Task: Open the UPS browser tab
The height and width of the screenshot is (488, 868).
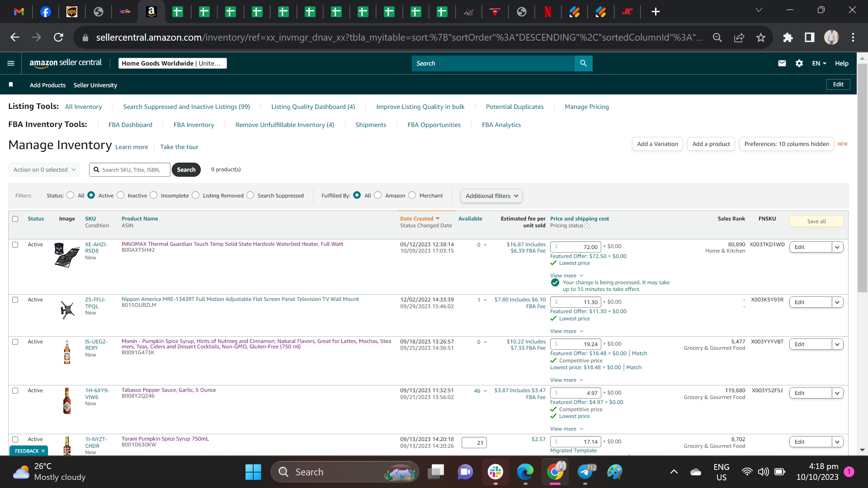Action: pyautogui.click(x=72, y=12)
